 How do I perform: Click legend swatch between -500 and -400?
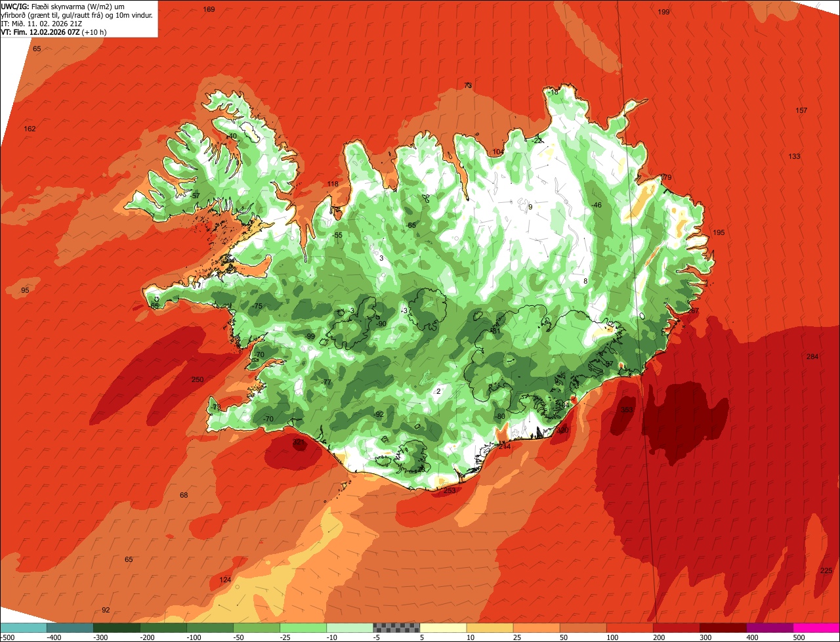point(23,628)
